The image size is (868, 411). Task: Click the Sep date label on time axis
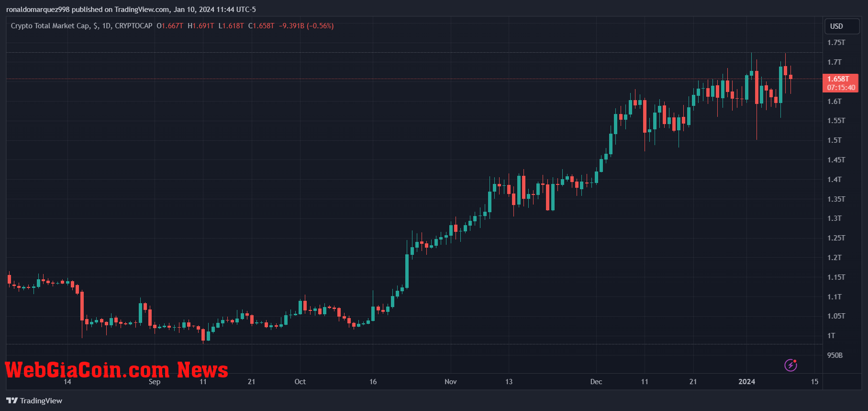tap(155, 382)
